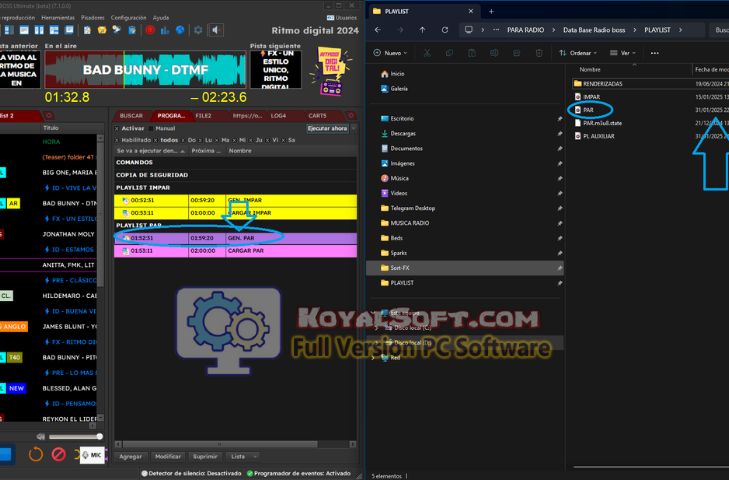Toggle the Lu (Monday) checkbox
The image size is (729, 480).
point(200,140)
